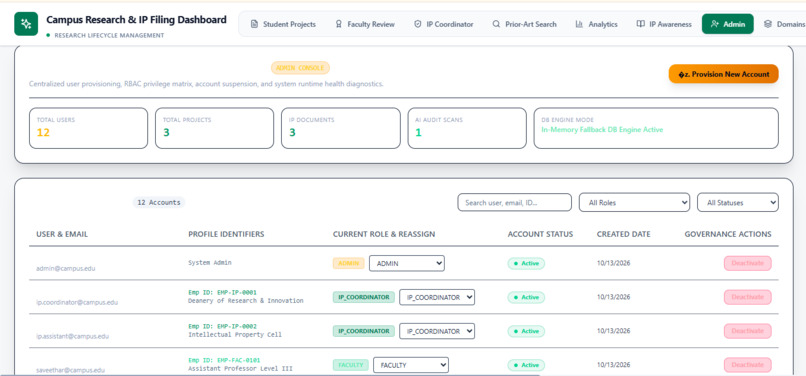The height and width of the screenshot is (376, 806).
Task: Click the Profile Identifiers column header
Action: [226, 234]
